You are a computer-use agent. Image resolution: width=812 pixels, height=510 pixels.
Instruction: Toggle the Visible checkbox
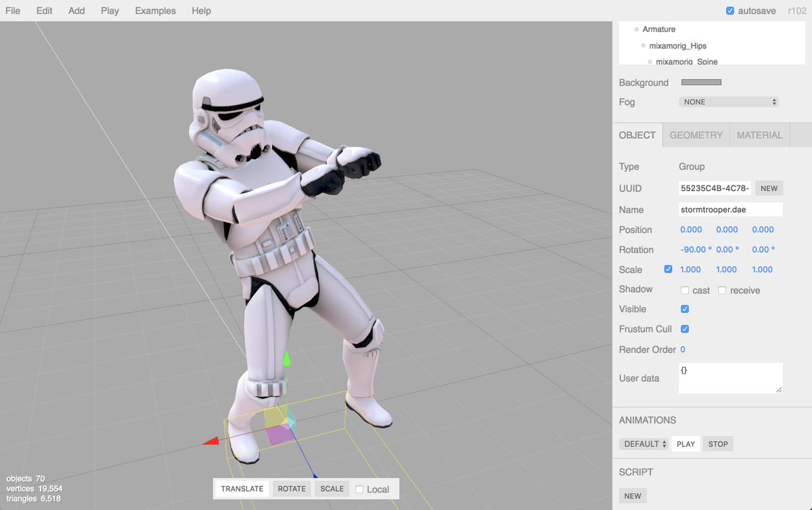tap(685, 309)
